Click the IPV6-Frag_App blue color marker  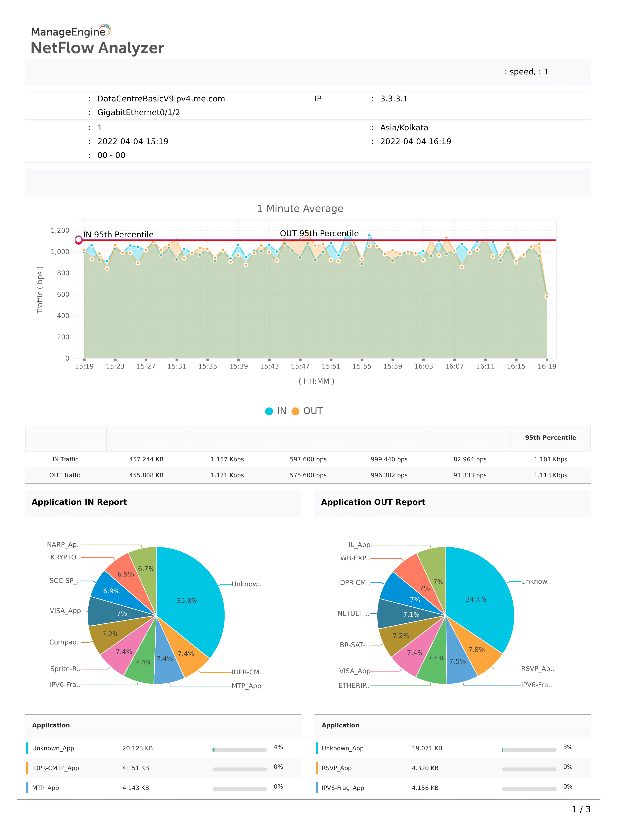pos(317,788)
